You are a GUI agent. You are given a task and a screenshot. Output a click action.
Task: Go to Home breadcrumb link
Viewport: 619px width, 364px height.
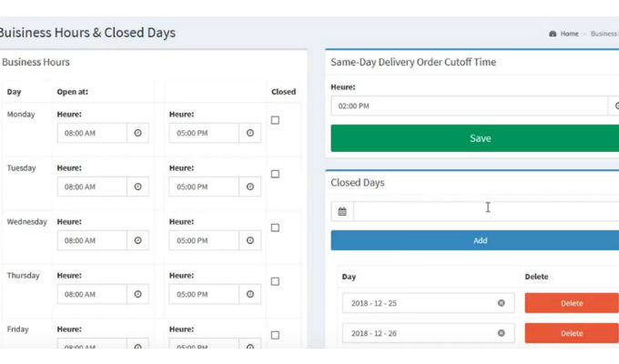point(569,34)
